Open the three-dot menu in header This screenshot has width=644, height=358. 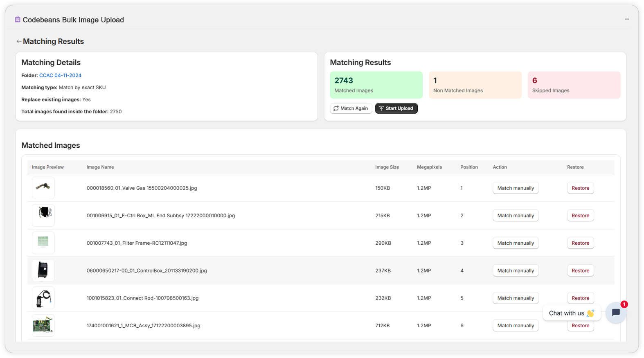[626, 19]
